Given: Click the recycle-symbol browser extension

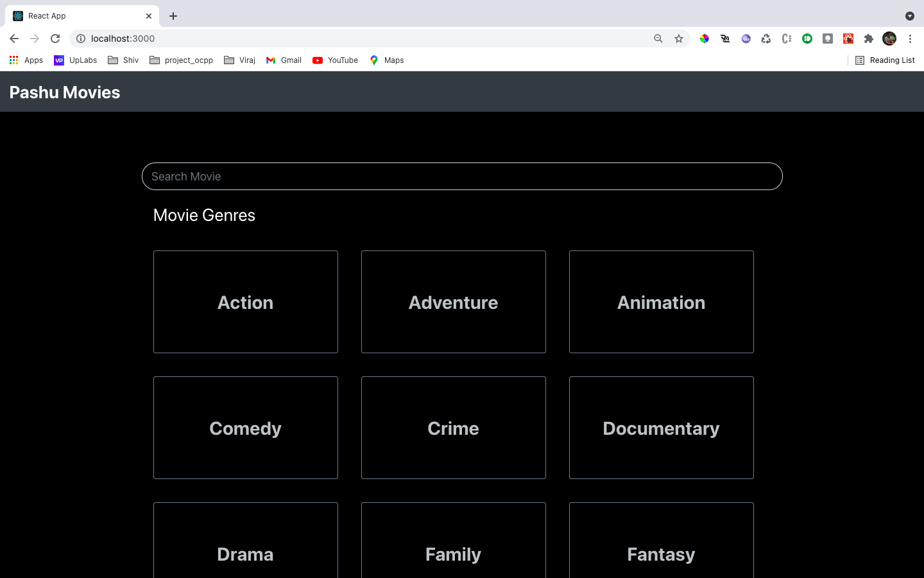Looking at the screenshot, I should point(766,39).
